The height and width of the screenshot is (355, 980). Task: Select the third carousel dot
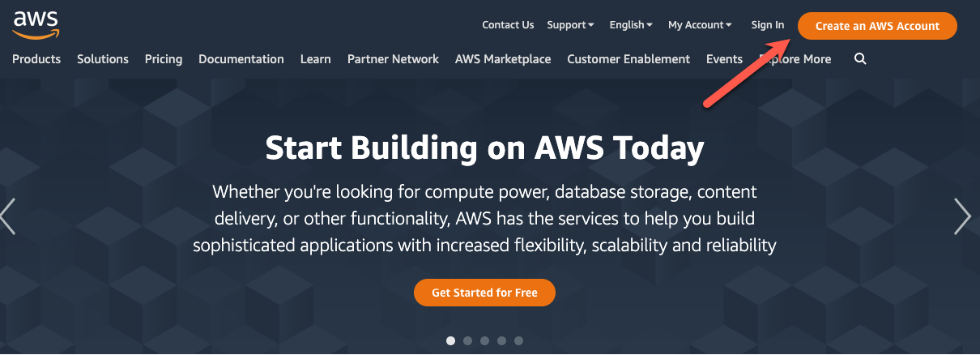pyautogui.click(x=484, y=340)
